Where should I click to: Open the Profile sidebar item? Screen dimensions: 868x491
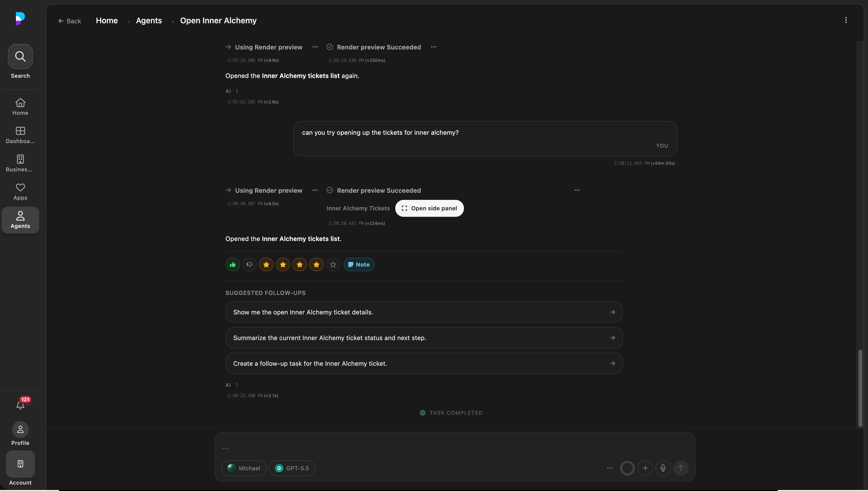[20, 434]
